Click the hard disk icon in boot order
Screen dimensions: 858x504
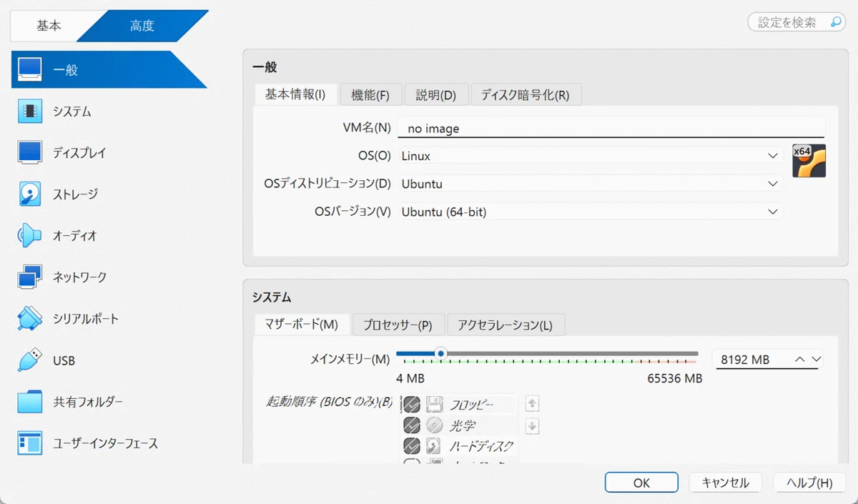(434, 446)
